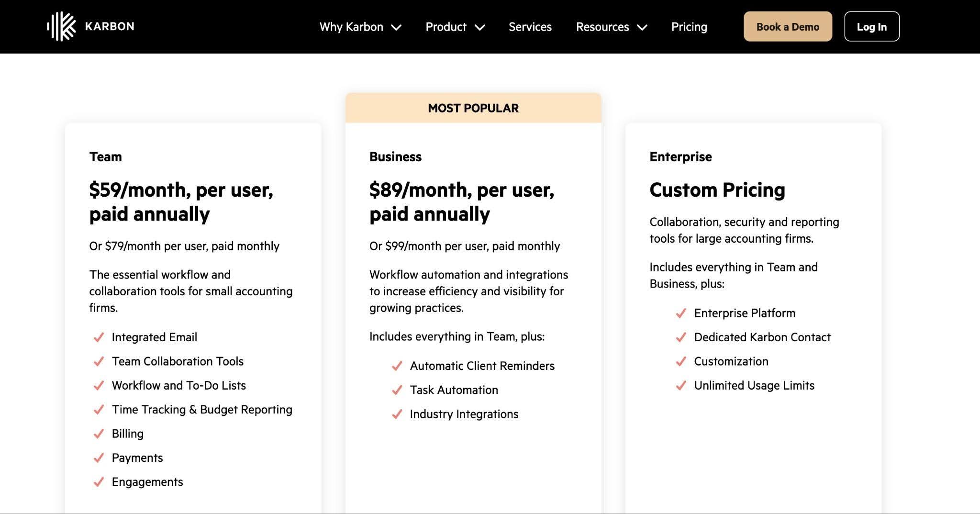Click the checkmark beside Team Collaboration Tools

pos(99,361)
